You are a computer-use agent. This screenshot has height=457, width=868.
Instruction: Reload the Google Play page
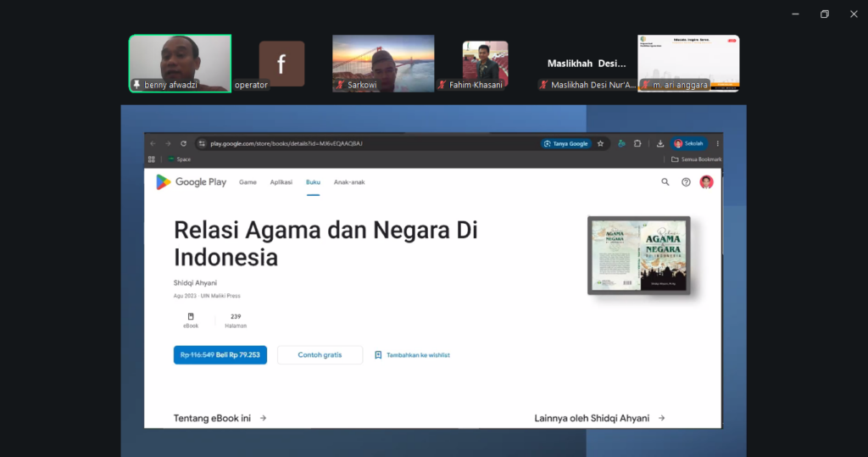coord(183,143)
